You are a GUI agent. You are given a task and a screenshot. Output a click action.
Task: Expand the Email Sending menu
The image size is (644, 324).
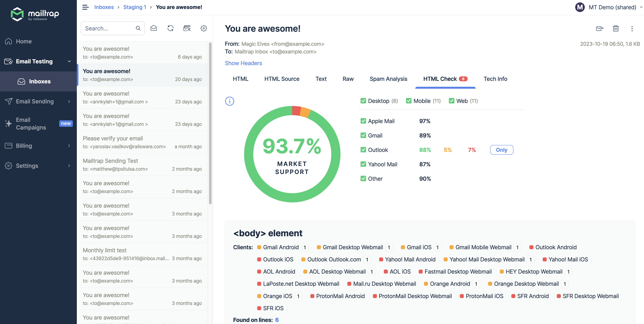pyautogui.click(x=69, y=101)
